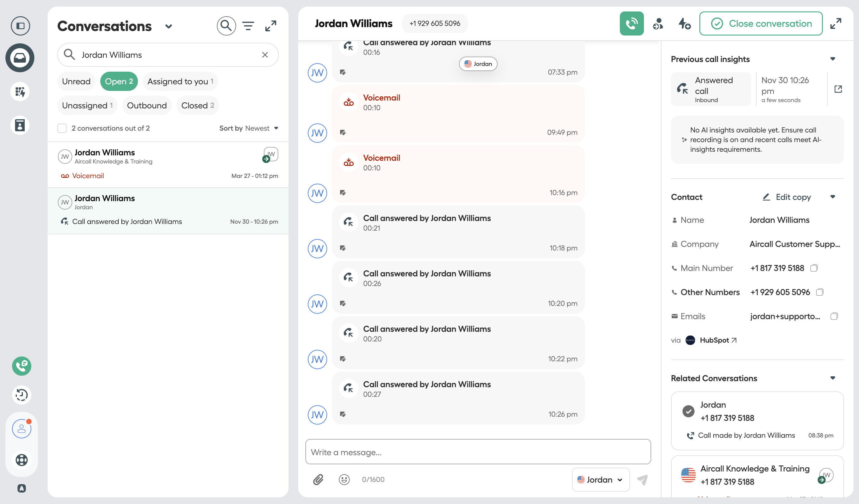Click the conversation search input field

tap(168, 55)
